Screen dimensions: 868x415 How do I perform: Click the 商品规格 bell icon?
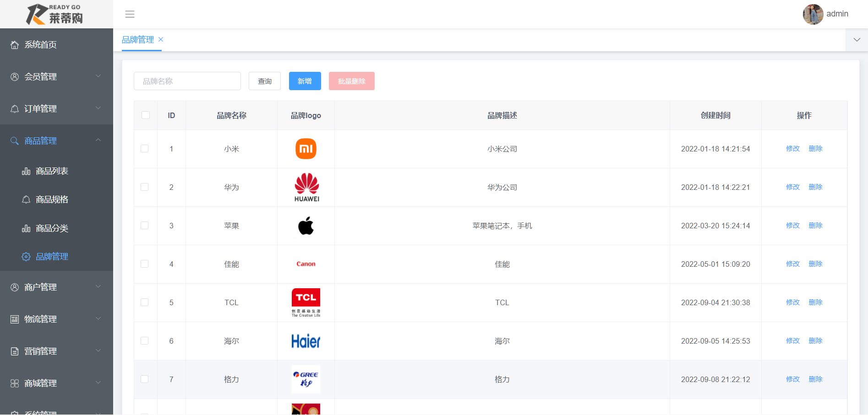pyautogui.click(x=26, y=199)
